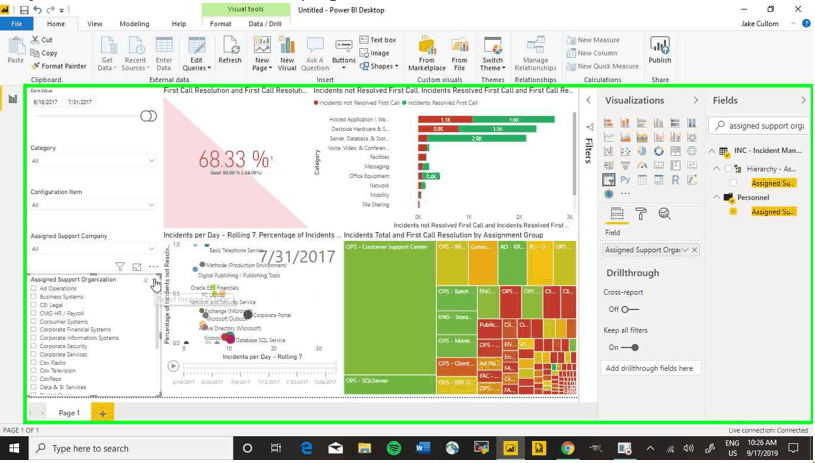The height and width of the screenshot is (463, 815).
Task: Click Manage Relationships in ribbon
Action: tap(535, 54)
